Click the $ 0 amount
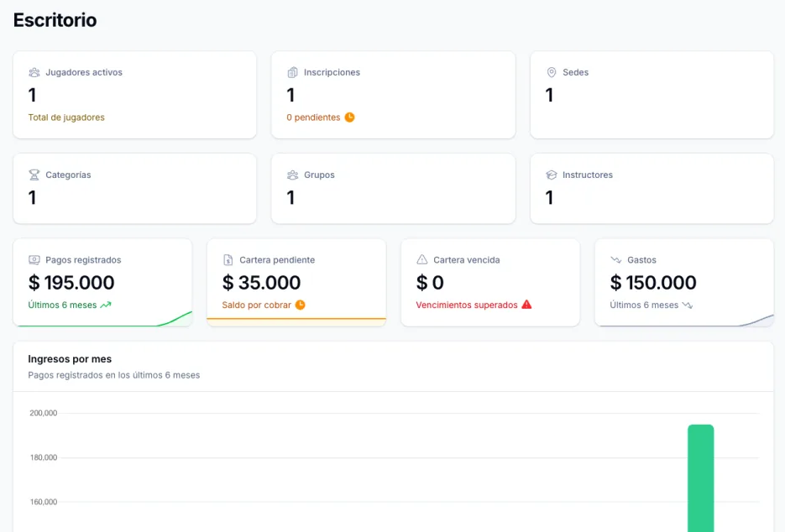 click(430, 283)
